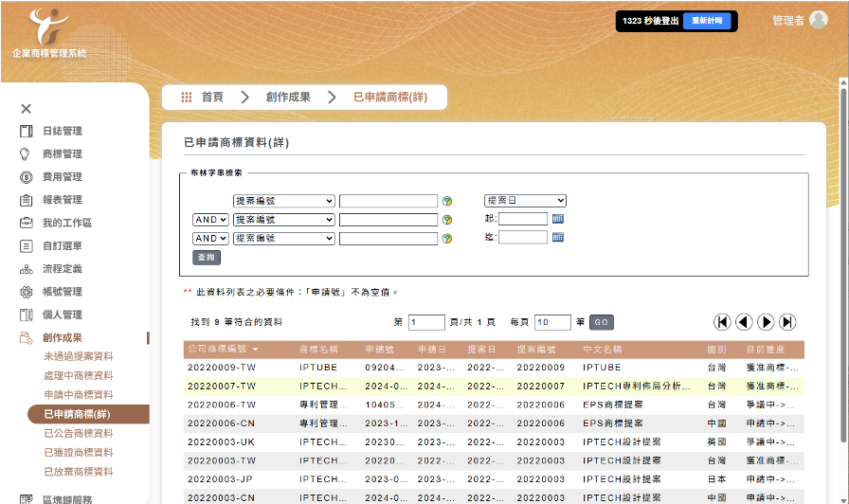
Task: Click help icon of first search row
Action: (446, 202)
